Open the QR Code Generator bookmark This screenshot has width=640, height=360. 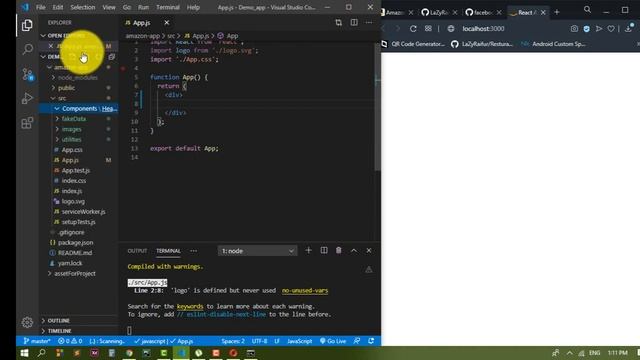click(413, 44)
